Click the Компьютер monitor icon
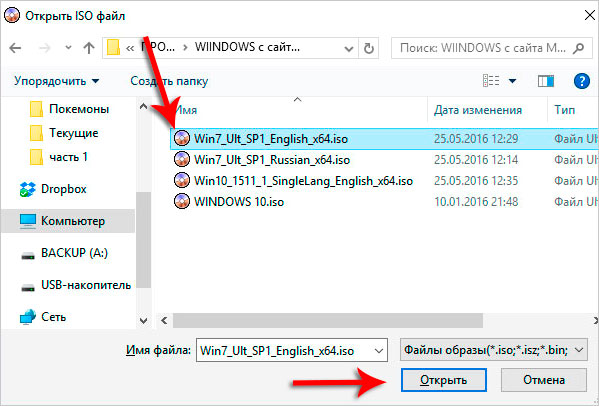This screenshot has height=406, width=599. pos(28,221)
